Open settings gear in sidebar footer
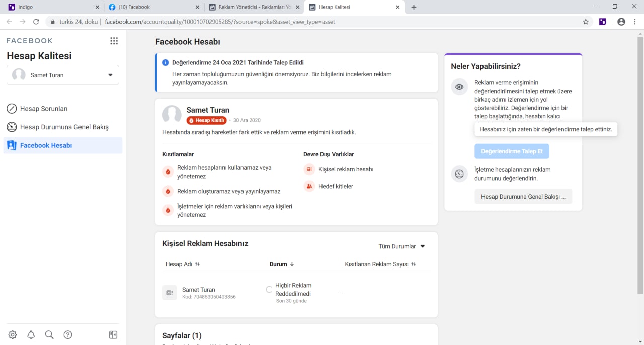 [13, 335]
